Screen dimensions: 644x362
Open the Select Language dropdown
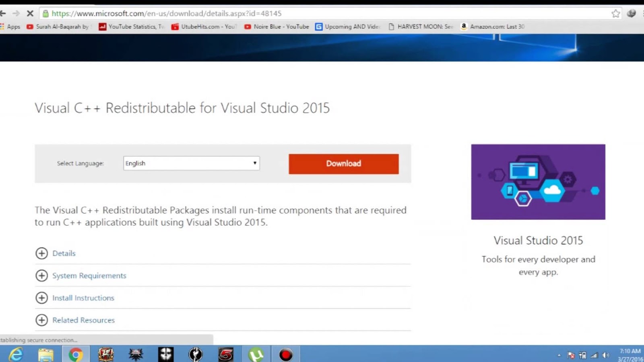[x=191, y=163]
